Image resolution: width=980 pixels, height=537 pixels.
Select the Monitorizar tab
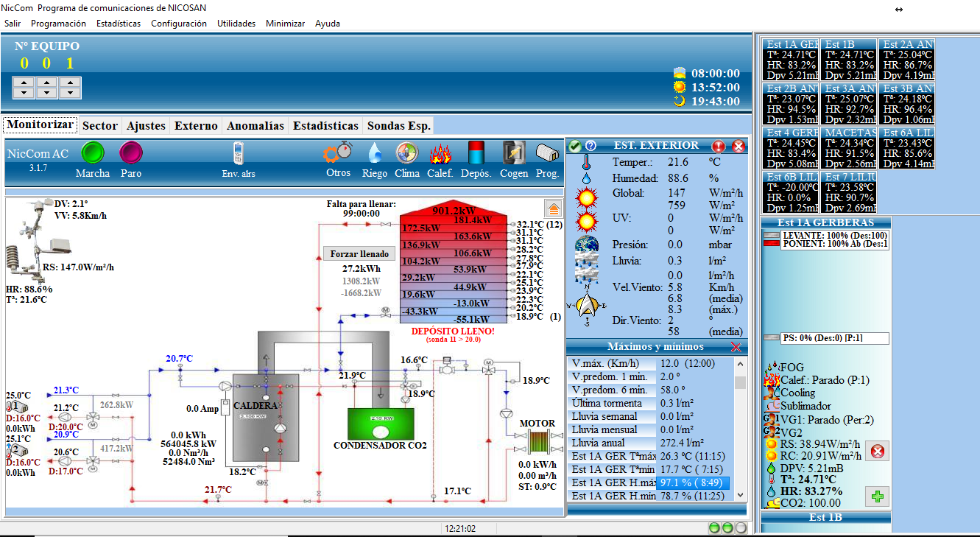[40, 124]
